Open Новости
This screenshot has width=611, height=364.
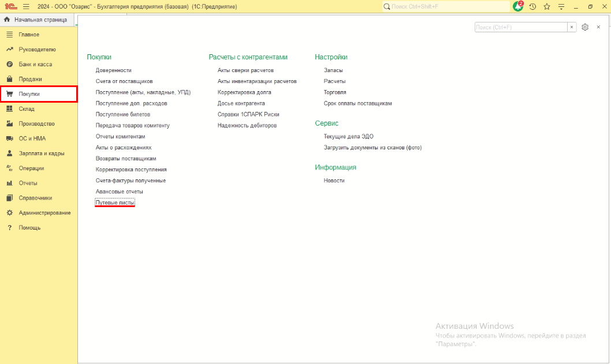tap(334, 181)
